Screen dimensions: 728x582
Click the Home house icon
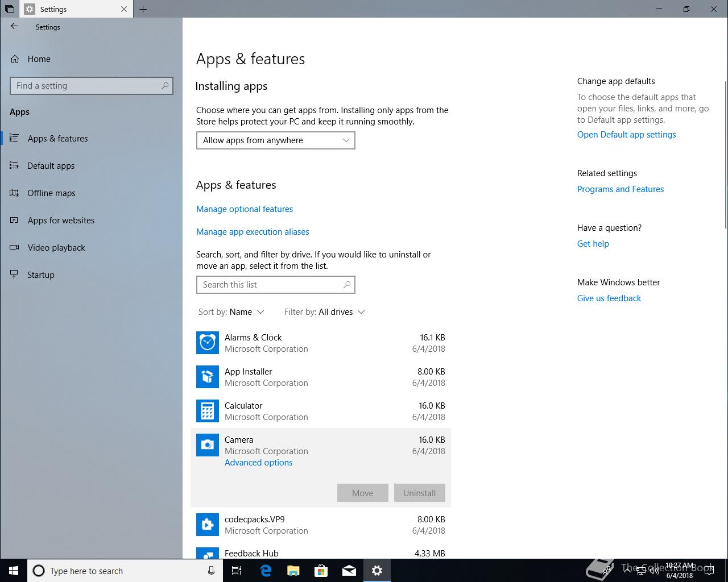point(15,59)
